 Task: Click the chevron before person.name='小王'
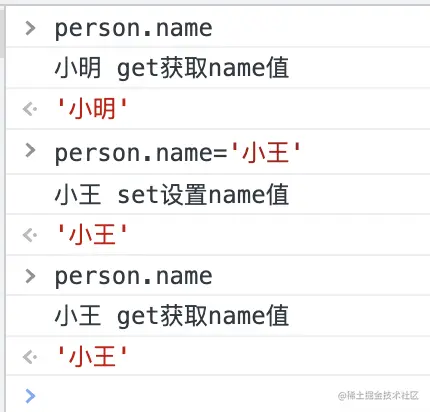[30, 150]
